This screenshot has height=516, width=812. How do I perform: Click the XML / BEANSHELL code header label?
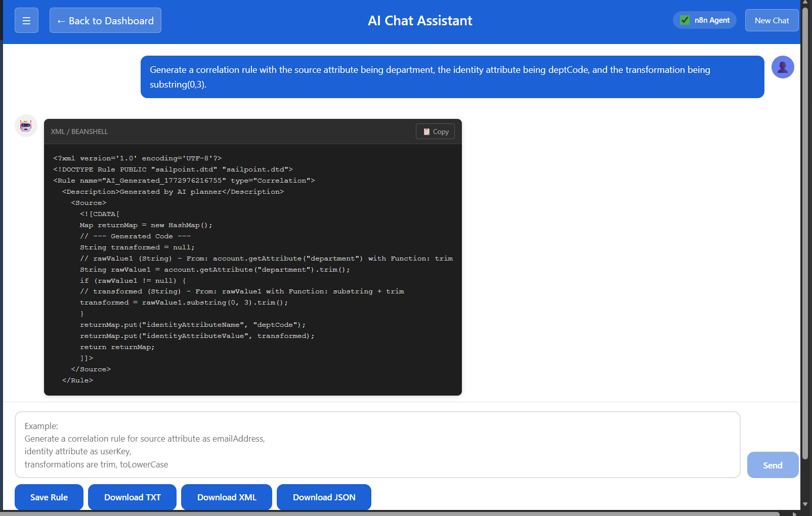(x=79, y=132)
